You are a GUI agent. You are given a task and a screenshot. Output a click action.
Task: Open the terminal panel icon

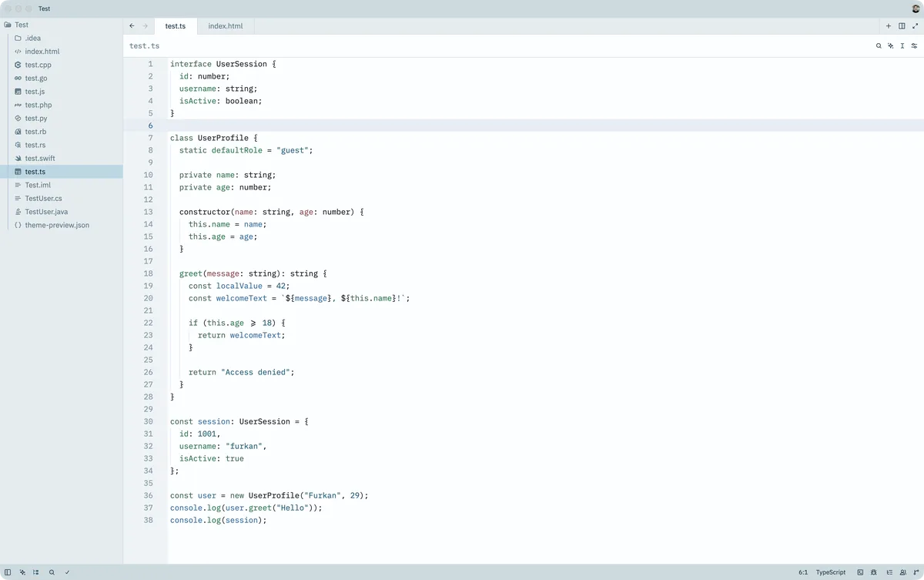(860, 572)
